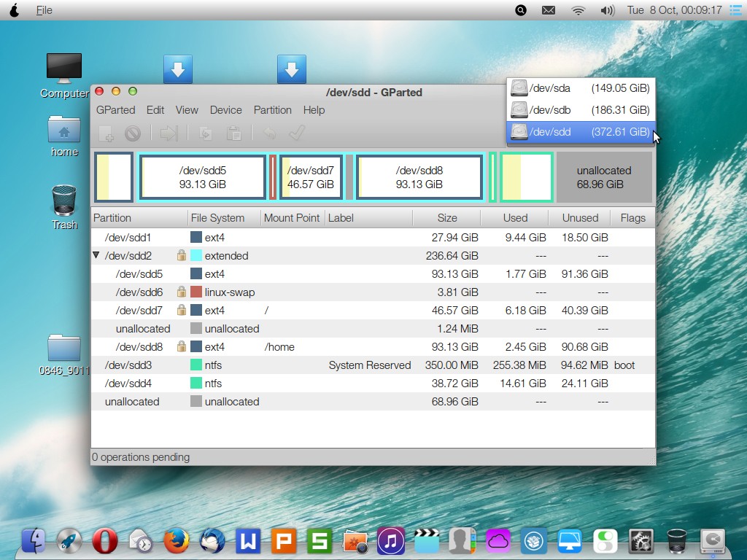This screenshot has width=747, height=560.
Task: Click the lock icon on /dev/sdd8 row
Action: 182,346
